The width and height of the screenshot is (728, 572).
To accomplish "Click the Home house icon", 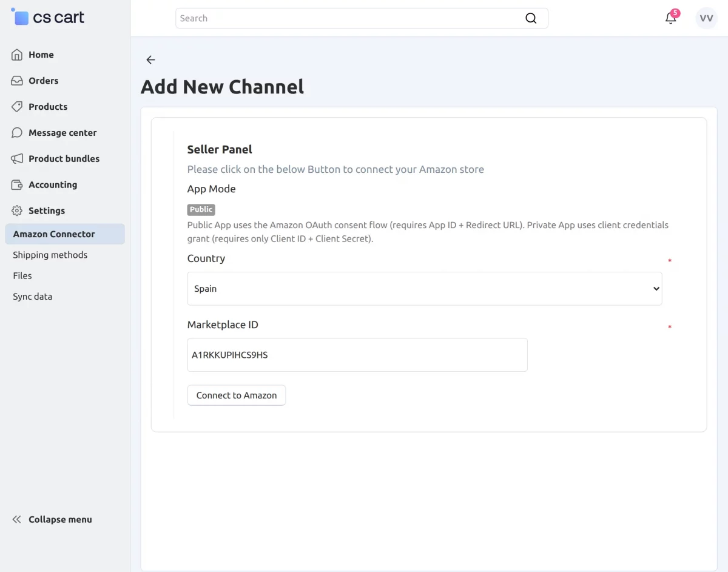I will (17, 55).
